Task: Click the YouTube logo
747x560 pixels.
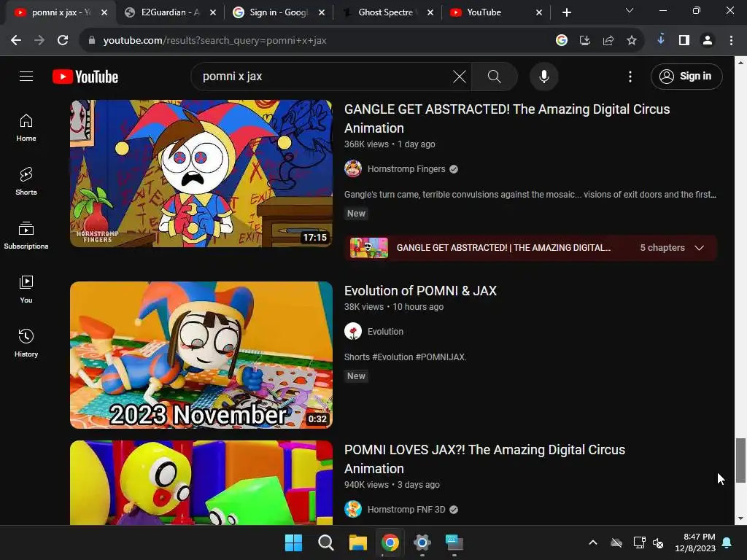Action: pos(85,77)
